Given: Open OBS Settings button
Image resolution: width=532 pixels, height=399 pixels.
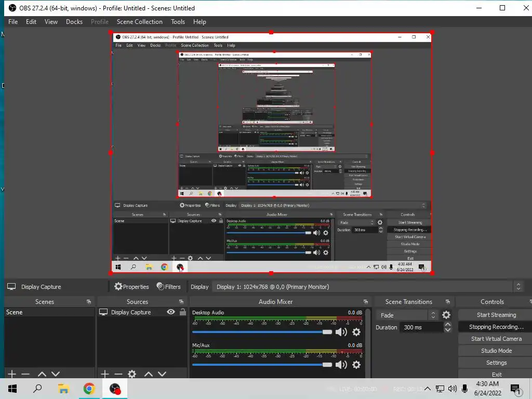Looking at the screenshot, I should 496,363.
